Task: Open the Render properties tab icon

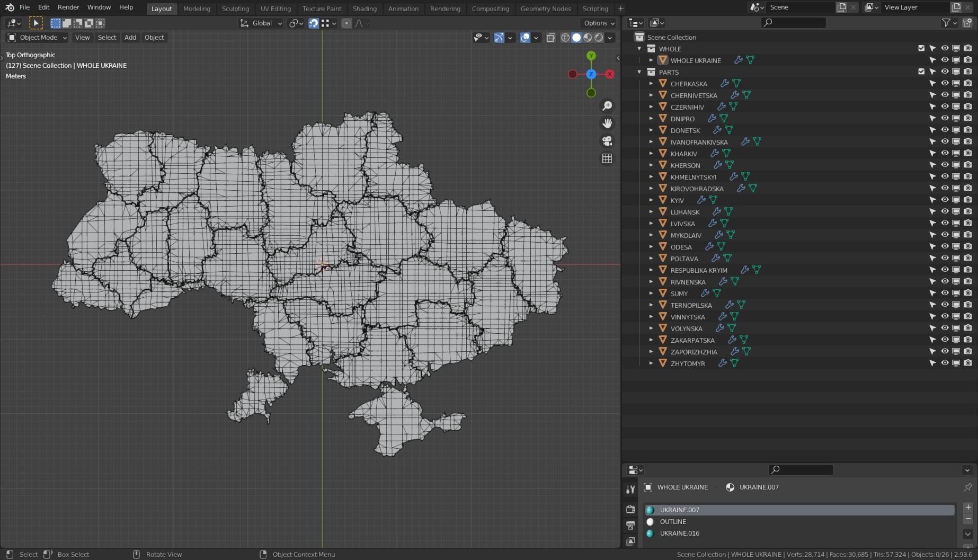Action: point(630,509)
